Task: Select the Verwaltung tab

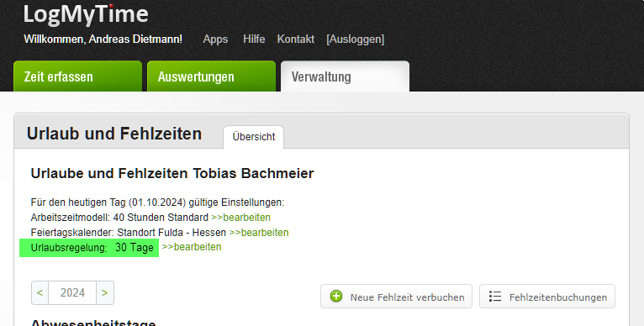Action: (345, 76)
